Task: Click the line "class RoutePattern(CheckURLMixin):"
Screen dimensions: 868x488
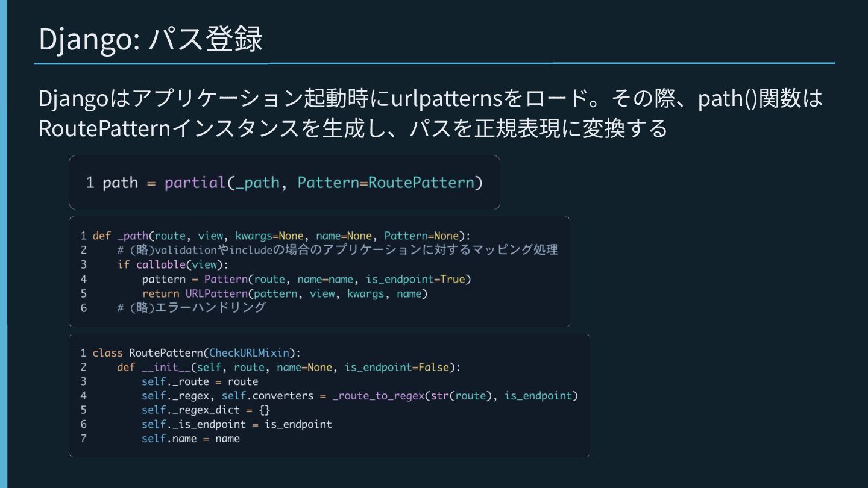Action: click(x=196, y=352)
